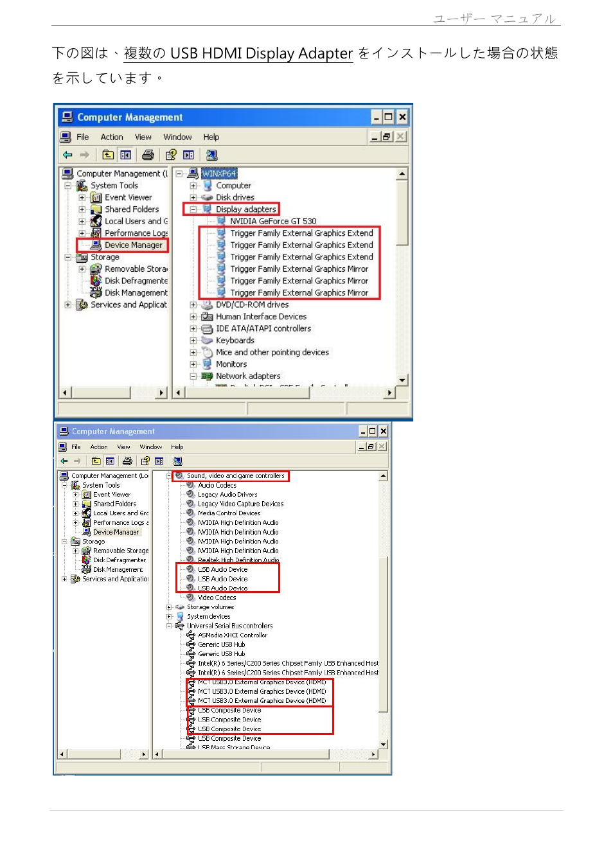Click the DVD/CD-ROM drives icon
This screenshot has height=868, width=613.
click(x=207, y=305)
